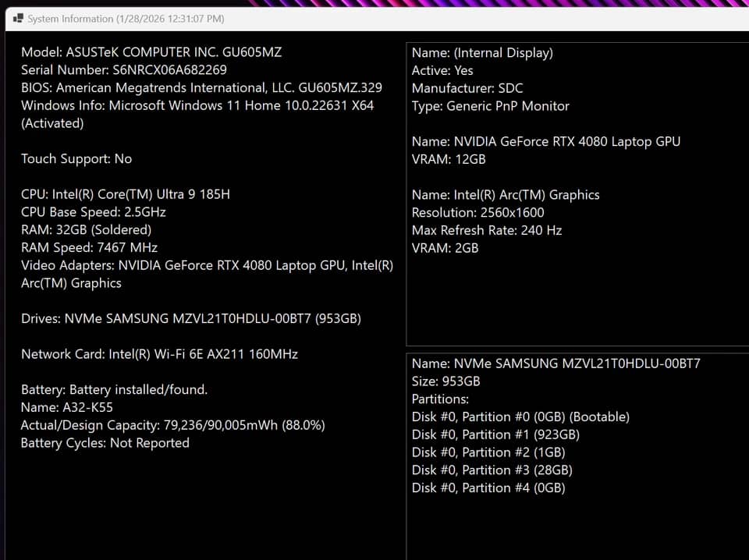Click the Active: Yes line
Image resolution: width=749 pixels, height=560 pixels.
click(442, 70)
